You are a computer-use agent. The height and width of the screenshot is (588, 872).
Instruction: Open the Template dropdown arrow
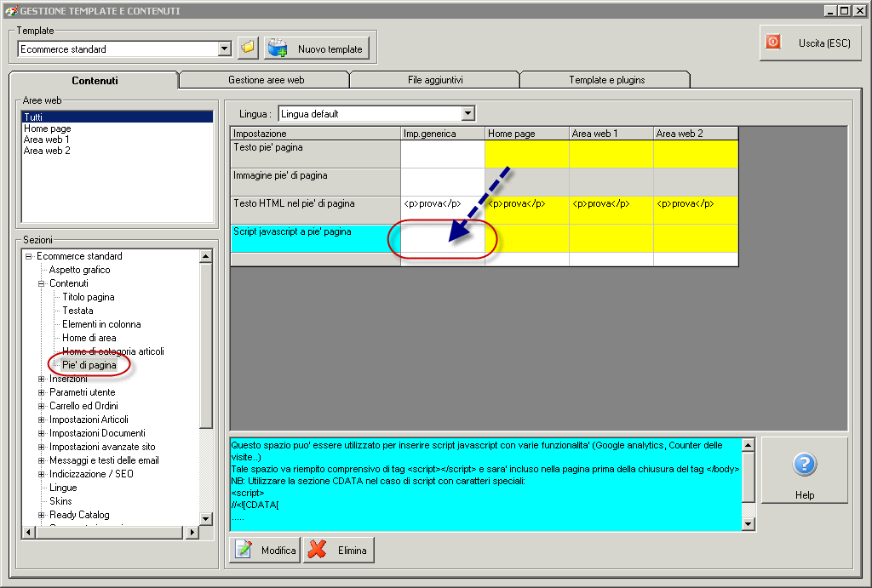224,49
